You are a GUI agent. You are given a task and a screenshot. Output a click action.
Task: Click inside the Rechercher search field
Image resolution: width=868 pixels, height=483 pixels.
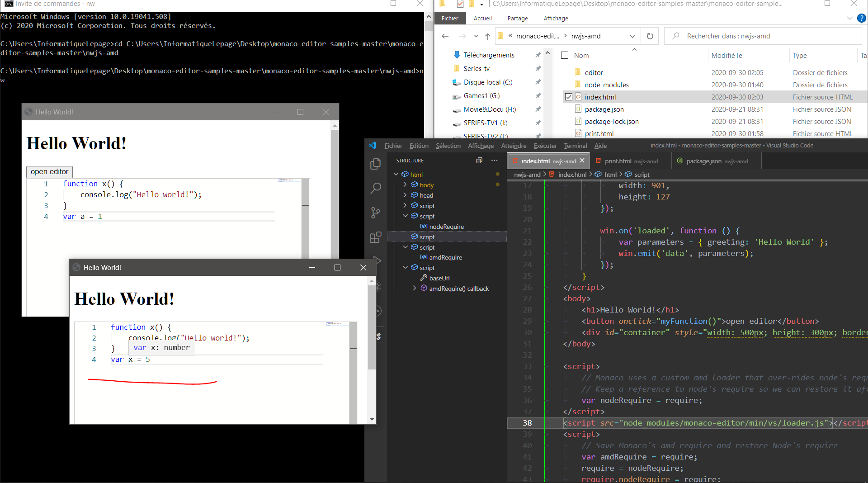[x=746, y=36]
